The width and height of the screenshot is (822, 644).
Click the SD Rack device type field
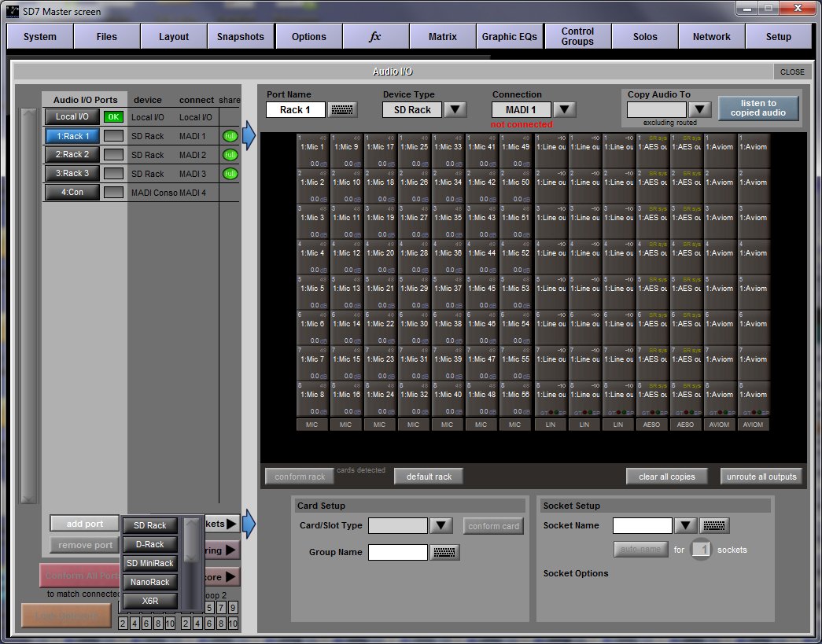pyautogui.click(x=412, y=109)
